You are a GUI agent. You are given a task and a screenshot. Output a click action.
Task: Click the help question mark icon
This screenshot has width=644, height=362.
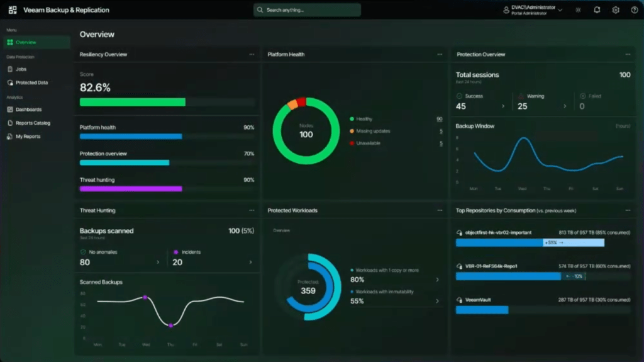point(634,10)
